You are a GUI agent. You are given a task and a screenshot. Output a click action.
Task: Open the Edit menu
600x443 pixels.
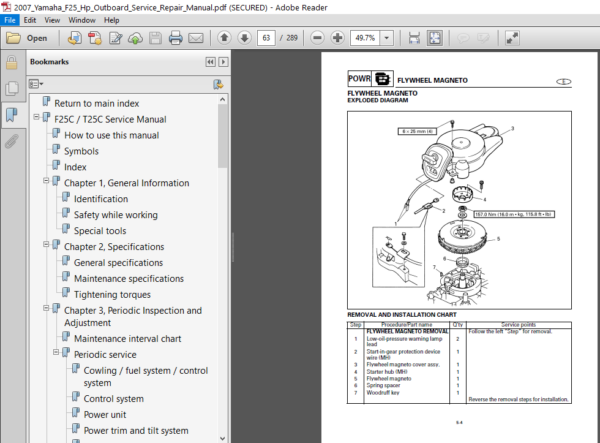point(29,20)
